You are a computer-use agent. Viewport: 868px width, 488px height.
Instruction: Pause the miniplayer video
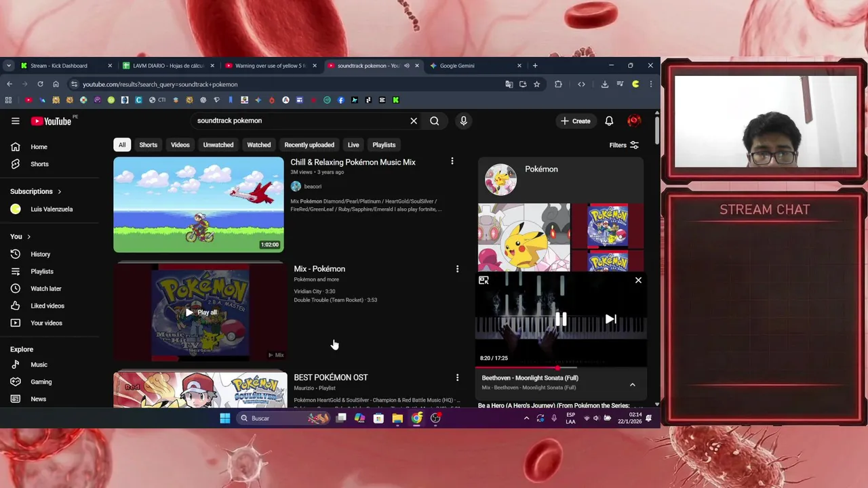(x=561, y=319)
